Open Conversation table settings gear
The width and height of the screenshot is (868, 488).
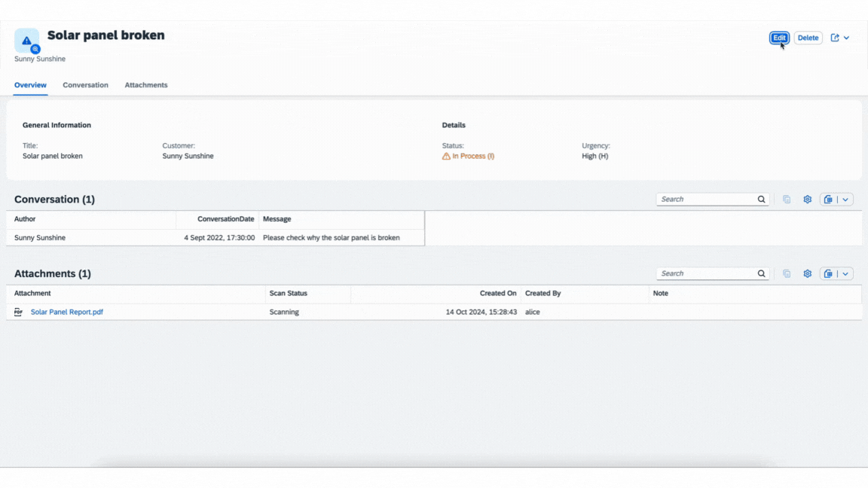808,199
